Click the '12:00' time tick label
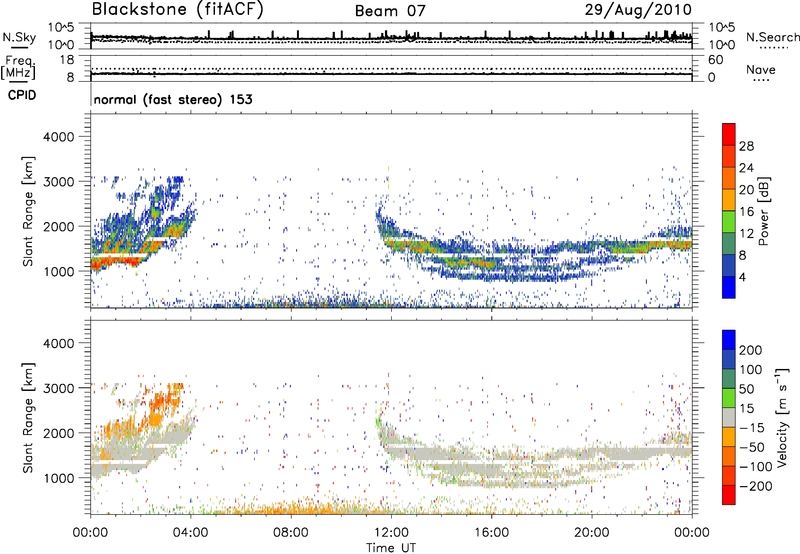 click(x=391, y=533)
